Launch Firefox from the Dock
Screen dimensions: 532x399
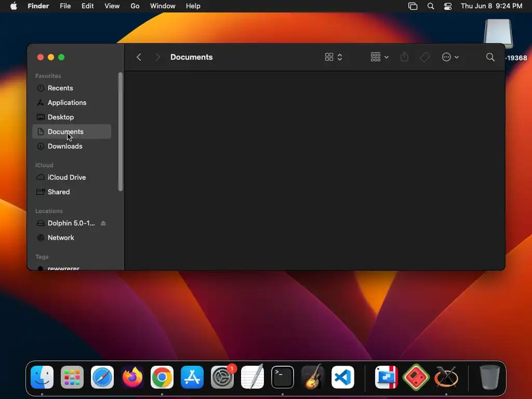[x=132, y=377]
